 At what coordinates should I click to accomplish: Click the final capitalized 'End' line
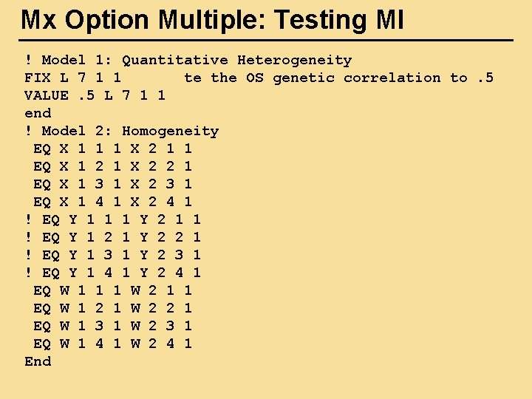[x=38, y=361]
